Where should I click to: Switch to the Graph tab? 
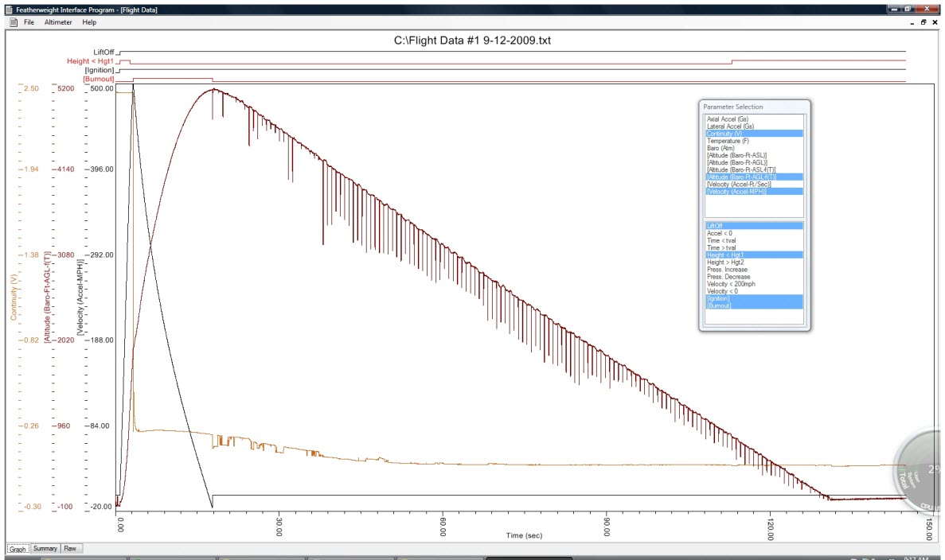tap(18, 549)
